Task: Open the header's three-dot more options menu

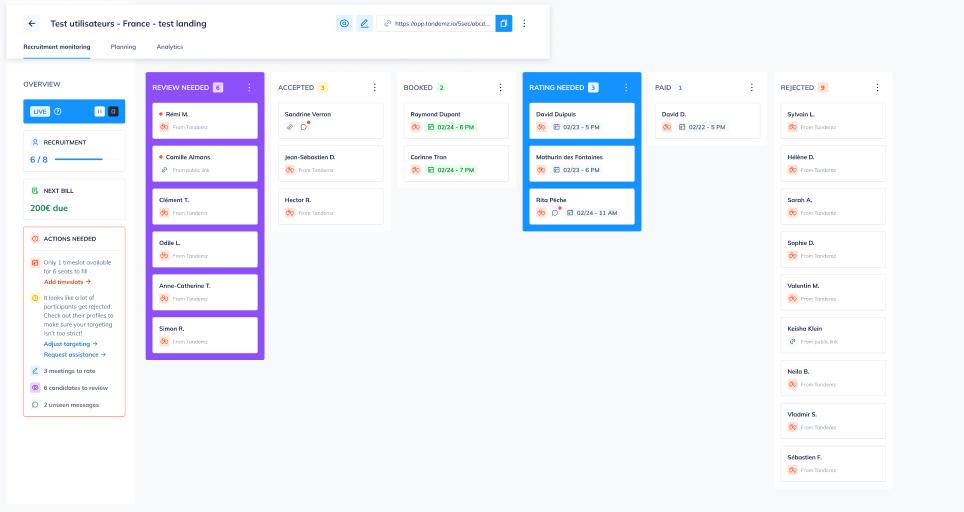Action: pyautogui.click(x=524, y=23)
